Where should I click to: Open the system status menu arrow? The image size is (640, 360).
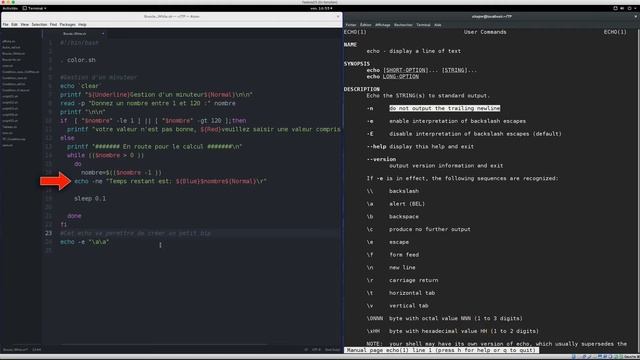click(636, 8)
